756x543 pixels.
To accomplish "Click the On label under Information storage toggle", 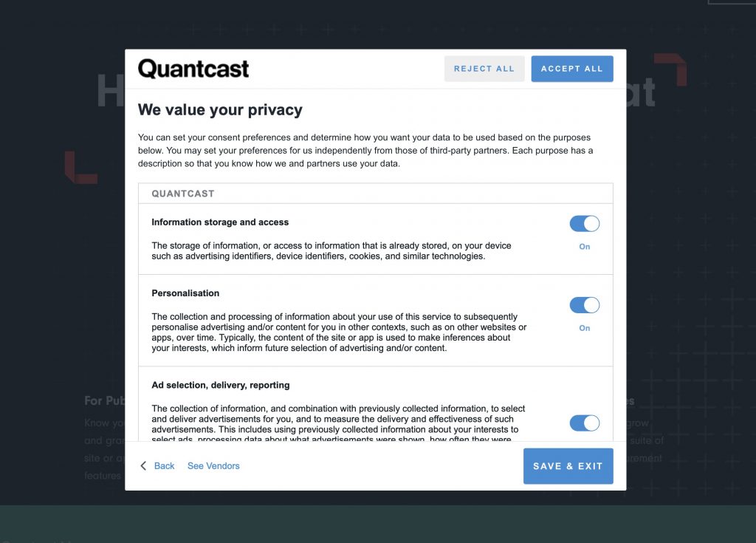I will [585, 247].
